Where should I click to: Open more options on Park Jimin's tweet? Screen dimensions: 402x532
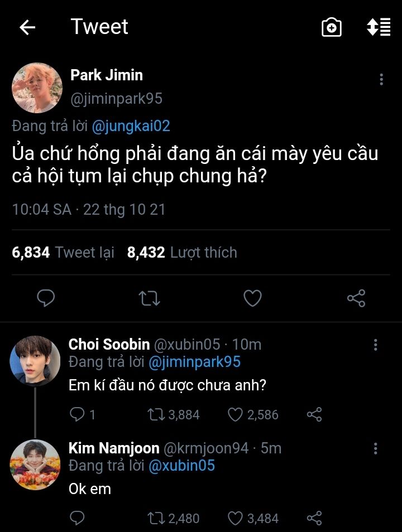click(x=381, y=80)
